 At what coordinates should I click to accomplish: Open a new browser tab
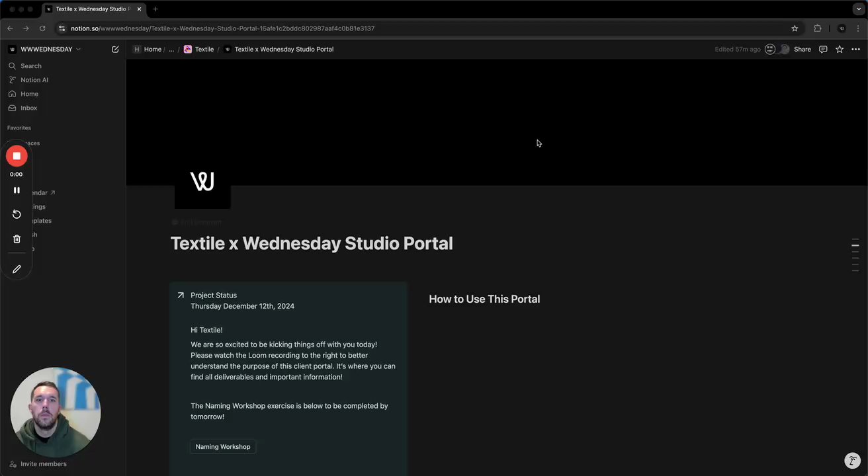[x=155, y=9]
